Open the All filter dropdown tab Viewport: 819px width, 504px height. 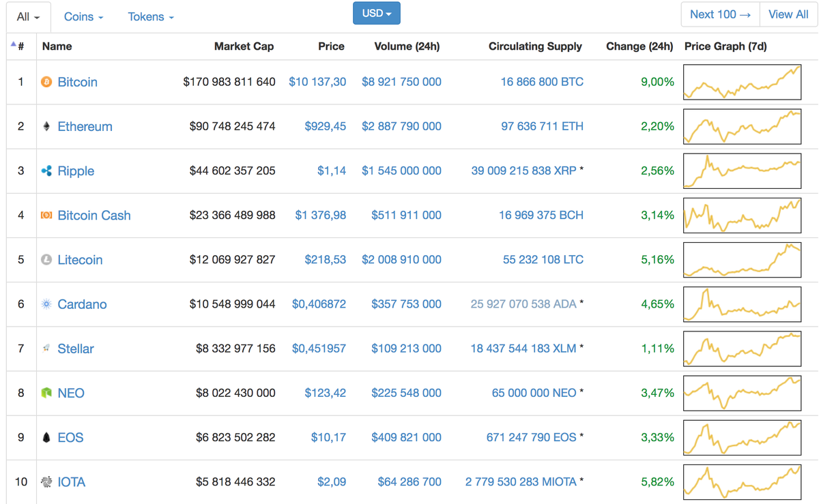tap(29, 16)
